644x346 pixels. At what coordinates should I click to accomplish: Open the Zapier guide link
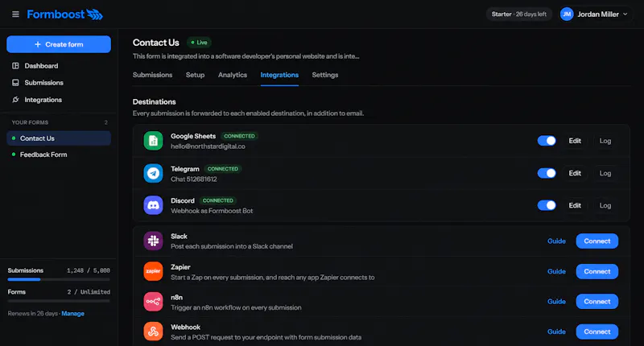click(x=556, y=271)
